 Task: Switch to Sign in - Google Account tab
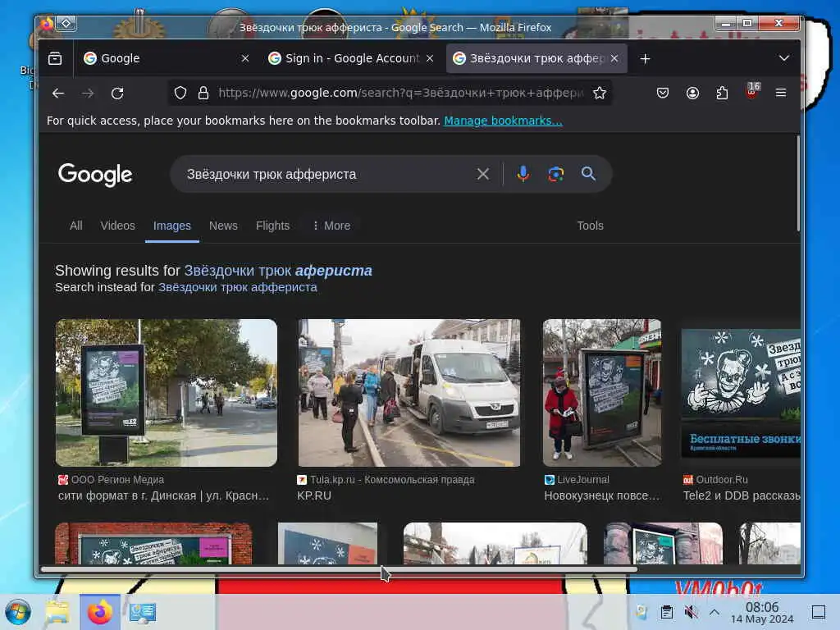point(352,58)
